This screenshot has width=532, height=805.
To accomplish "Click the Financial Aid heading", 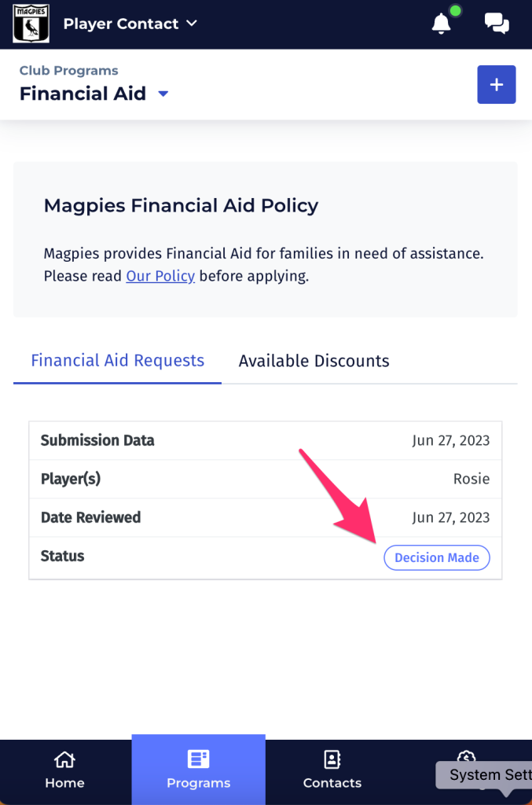I will tap(83, 94).
